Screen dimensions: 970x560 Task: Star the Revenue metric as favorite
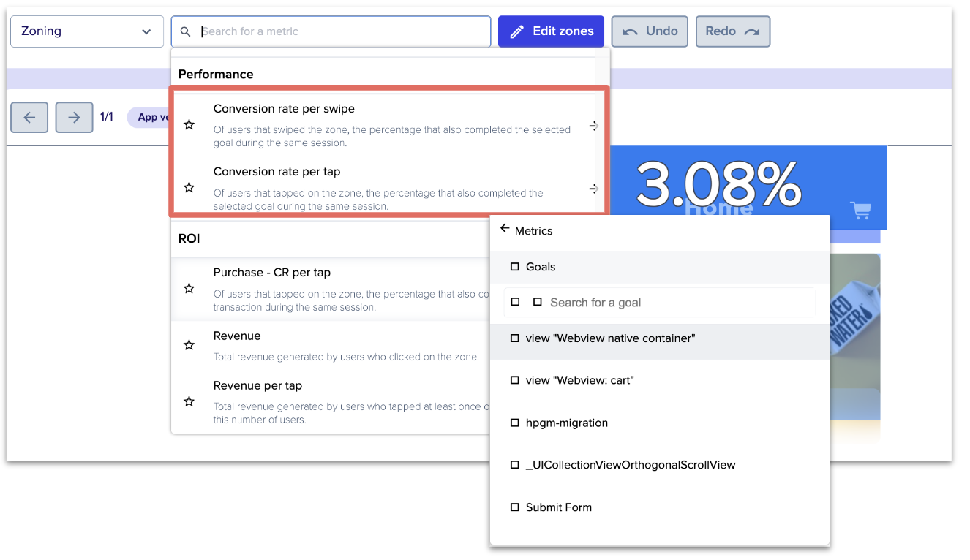(x=189, y=344)
